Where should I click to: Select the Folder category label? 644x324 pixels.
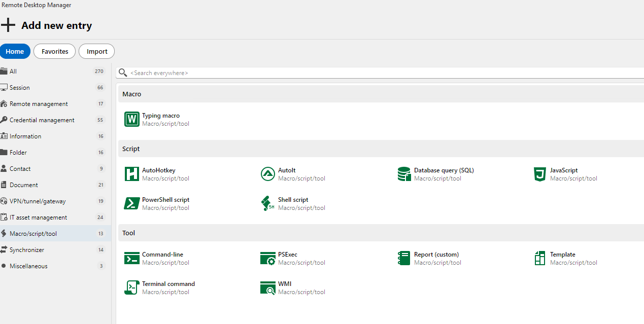[x=18, y=153]
